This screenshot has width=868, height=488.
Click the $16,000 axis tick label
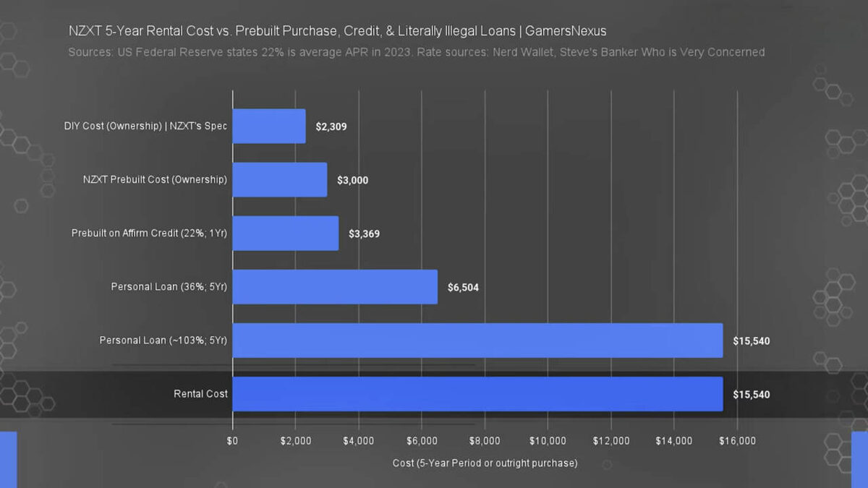pos(737,440)
